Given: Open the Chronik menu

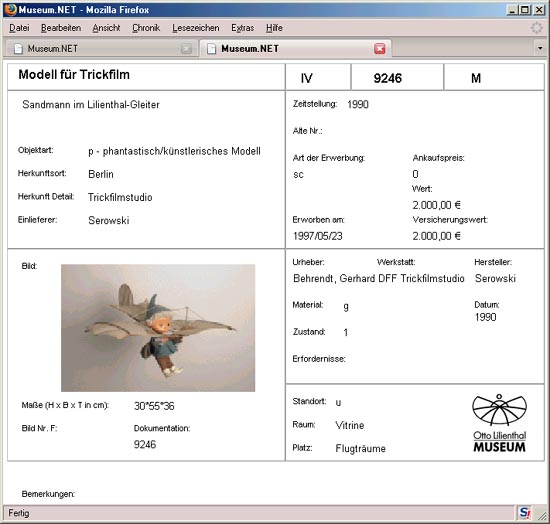Looking at the screenshot, I should pyautogui.click(x=146, y=28).
